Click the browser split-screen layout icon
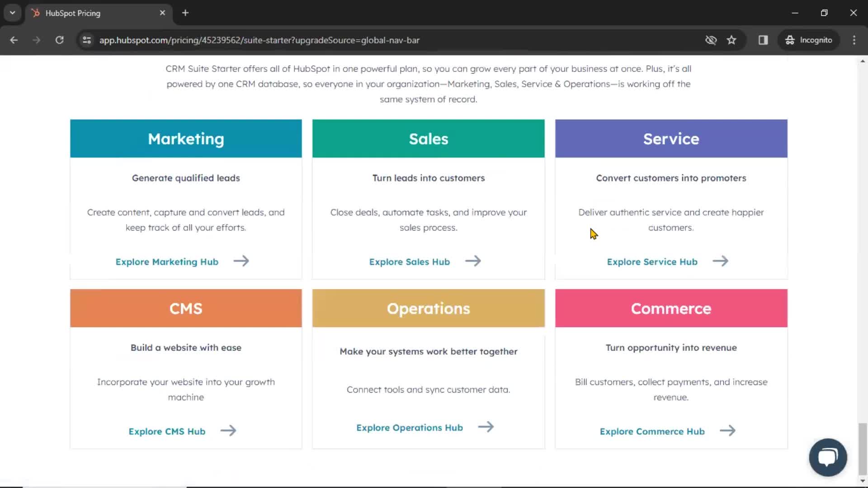Image resolution: width=868 pixels, height=488 pixels. point(763,40)
